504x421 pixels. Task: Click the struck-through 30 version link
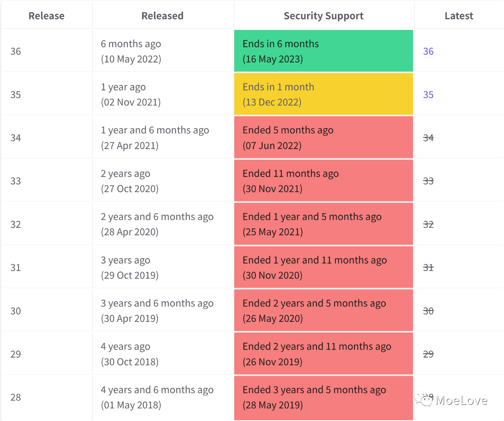click(x=428, y=311)
